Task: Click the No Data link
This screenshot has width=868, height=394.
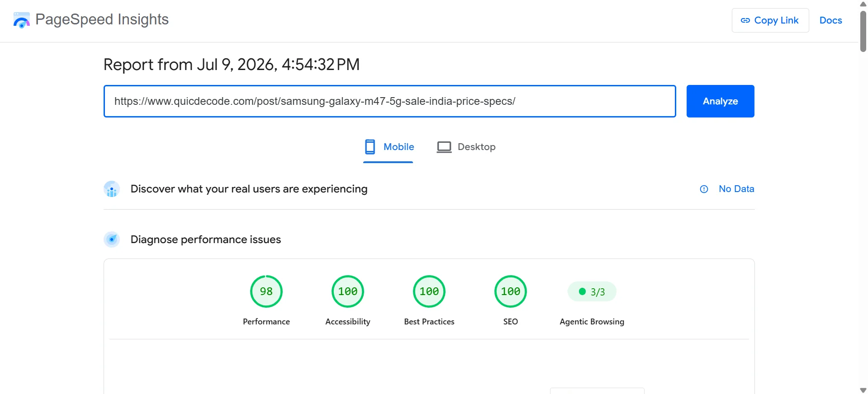Action: point(736,189)
